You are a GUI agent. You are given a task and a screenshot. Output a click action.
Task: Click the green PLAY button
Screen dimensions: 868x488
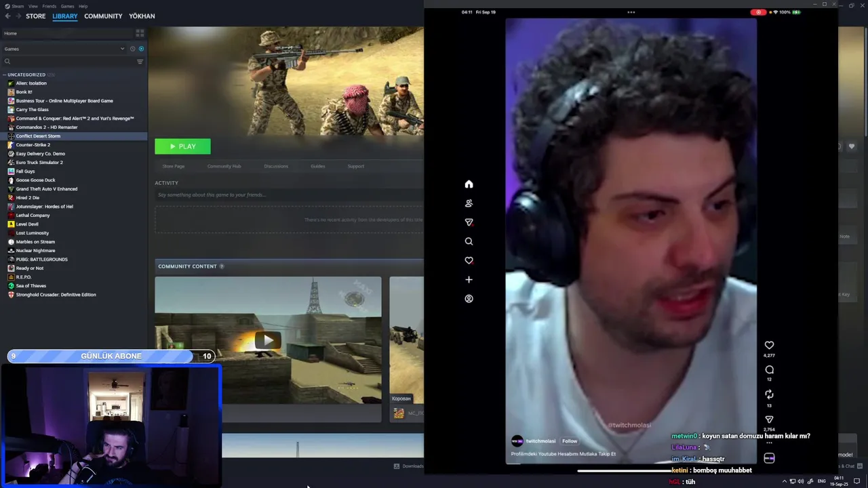182,146
